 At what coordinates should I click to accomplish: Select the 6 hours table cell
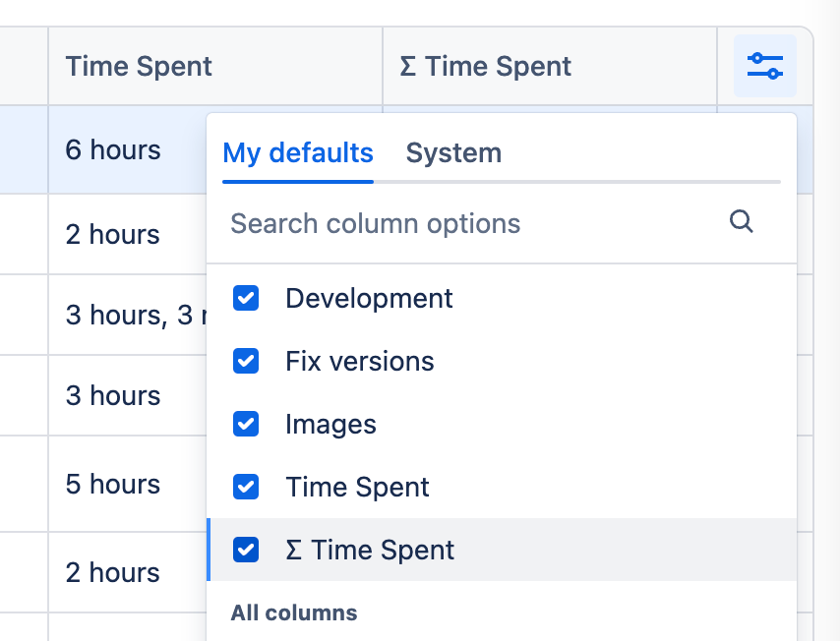pyautogui.click(x=113, y=150)
